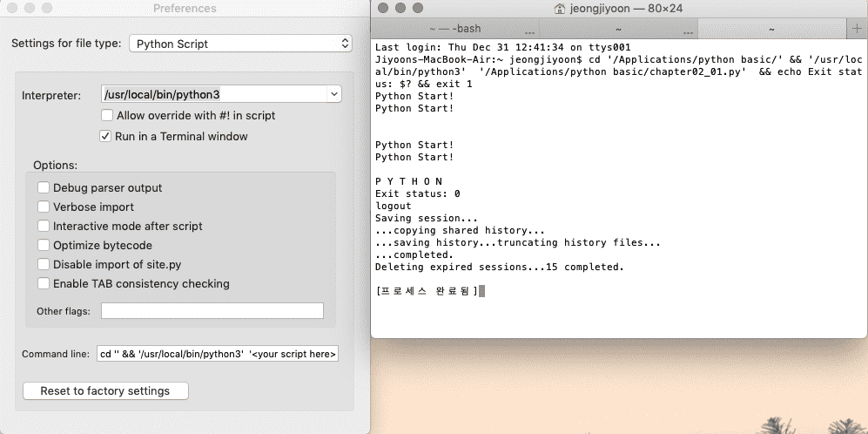Enable Allow override with #! in script

(107, 115)
